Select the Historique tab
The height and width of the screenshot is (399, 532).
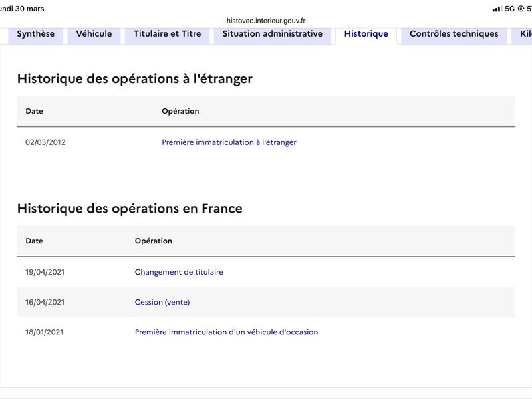(366, 34)
